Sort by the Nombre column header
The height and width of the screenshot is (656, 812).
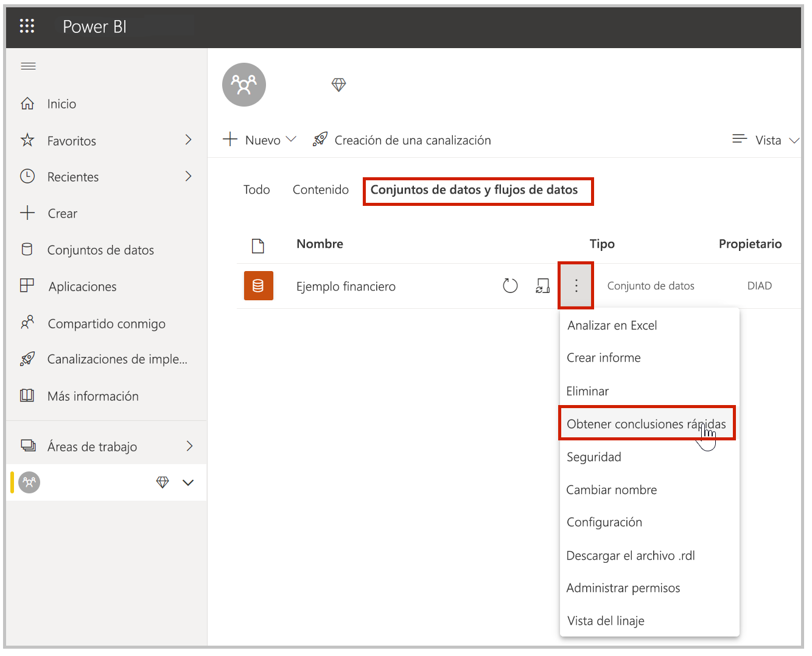tap(320, 244)
